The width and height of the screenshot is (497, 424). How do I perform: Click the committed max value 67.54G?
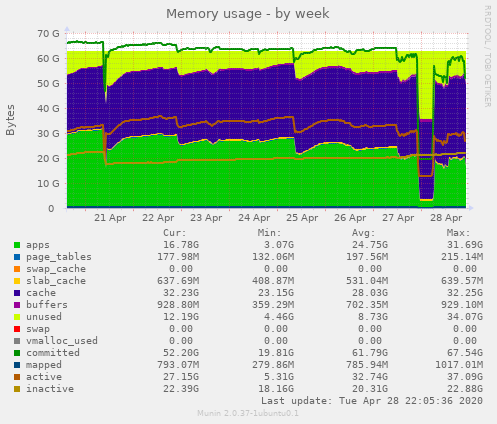pyautogui.click(x=465, y=353)
